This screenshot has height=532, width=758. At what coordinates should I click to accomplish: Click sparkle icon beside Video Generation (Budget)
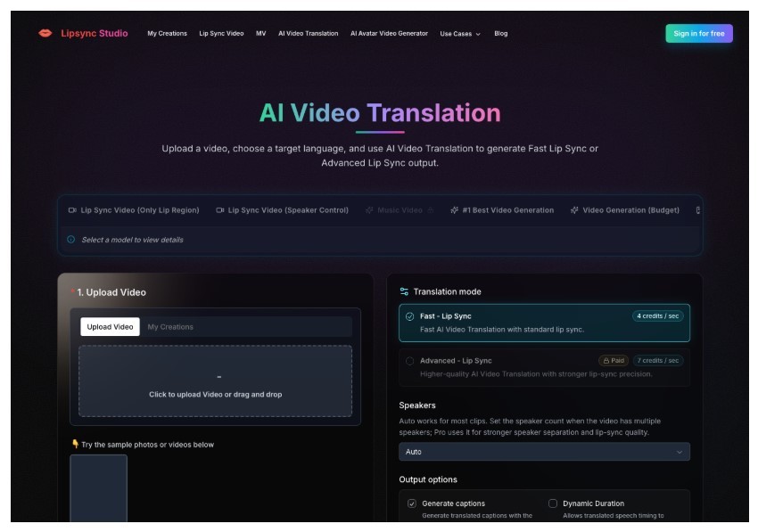(x=574, y=210)
